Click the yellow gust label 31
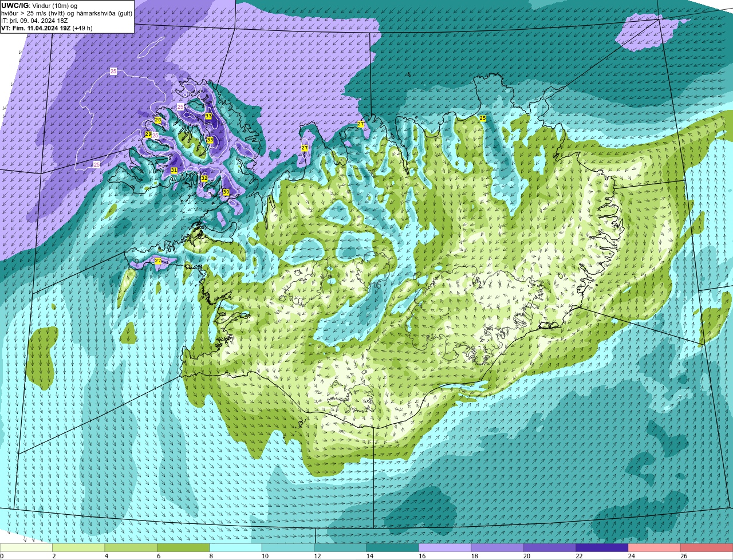Screen dimensions: 733x560 coord(174,170)
